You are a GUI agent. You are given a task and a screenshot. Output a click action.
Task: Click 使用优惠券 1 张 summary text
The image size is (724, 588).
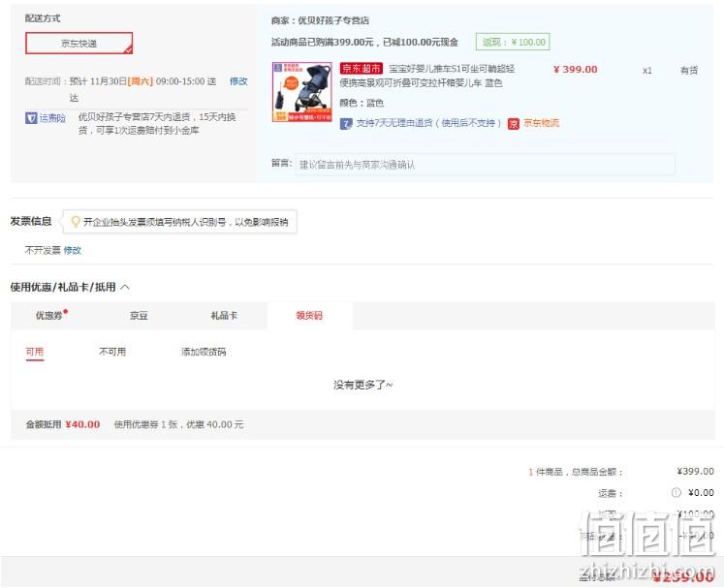click(x=178, y=424)
